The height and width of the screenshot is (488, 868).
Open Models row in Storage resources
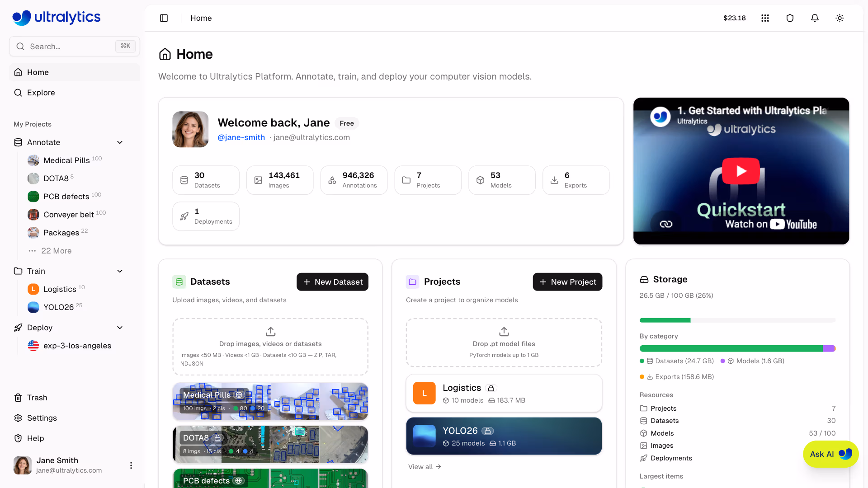pyautogui.click(x=737, y=433)
